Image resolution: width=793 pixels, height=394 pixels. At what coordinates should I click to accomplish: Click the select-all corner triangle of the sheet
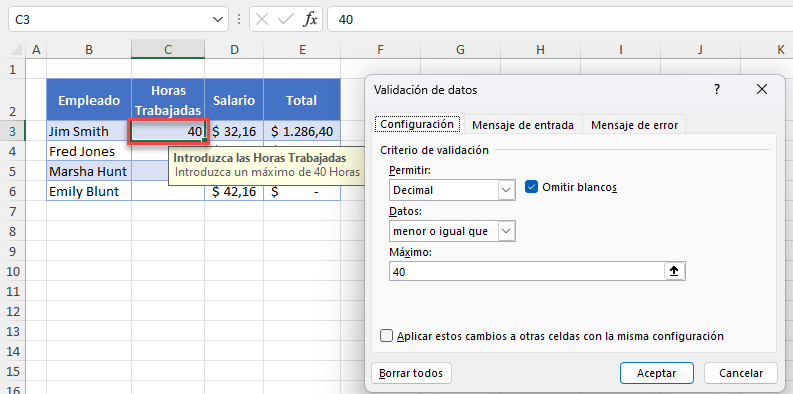16,50
